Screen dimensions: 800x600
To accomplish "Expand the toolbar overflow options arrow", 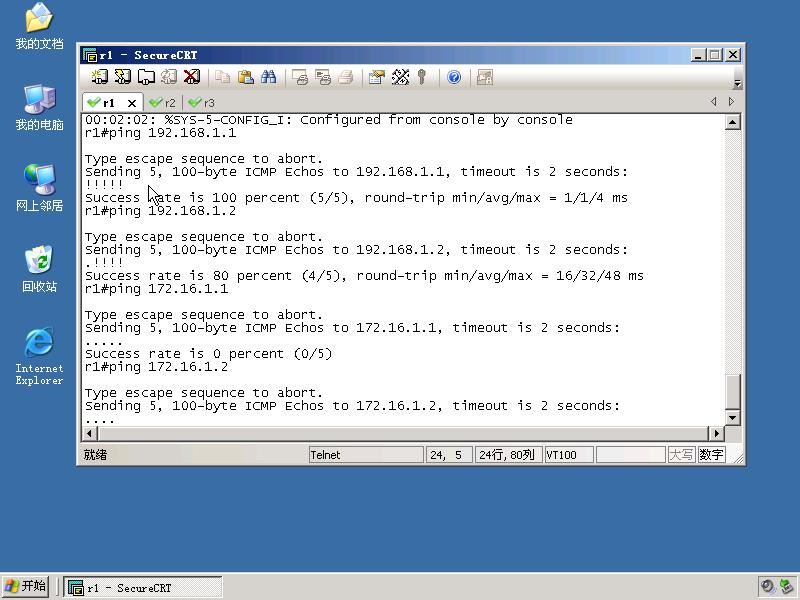I will 737,83.
